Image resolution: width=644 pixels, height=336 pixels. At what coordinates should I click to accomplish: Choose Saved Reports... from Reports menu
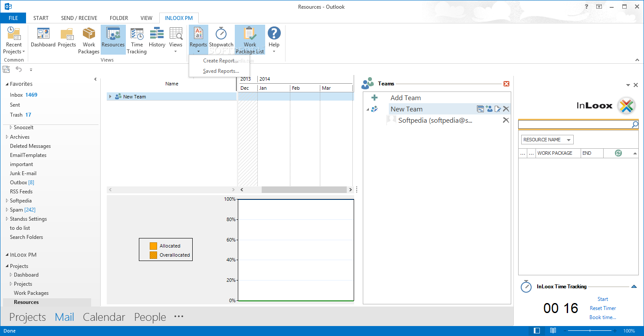coord(221,71)
